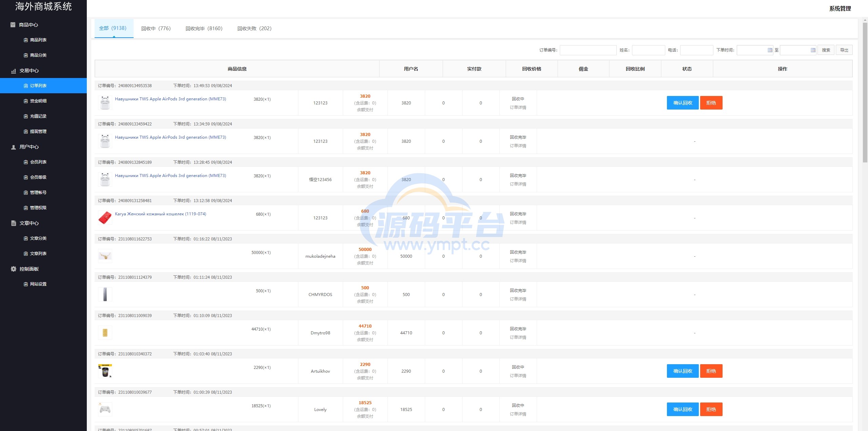
Task: Focus the 下单时间 start date field
Action: pyautogui.click(x=755, y=50)
